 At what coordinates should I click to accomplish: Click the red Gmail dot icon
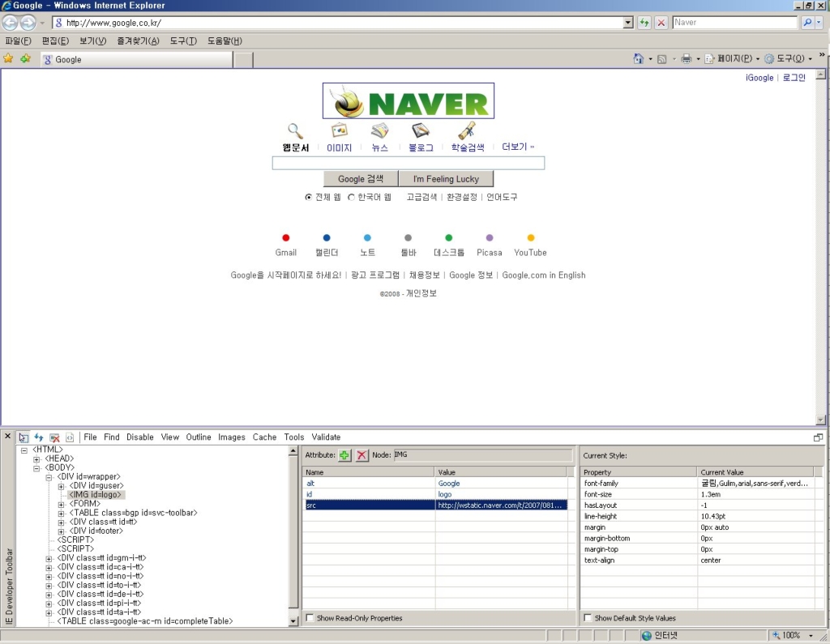(286, 237)
